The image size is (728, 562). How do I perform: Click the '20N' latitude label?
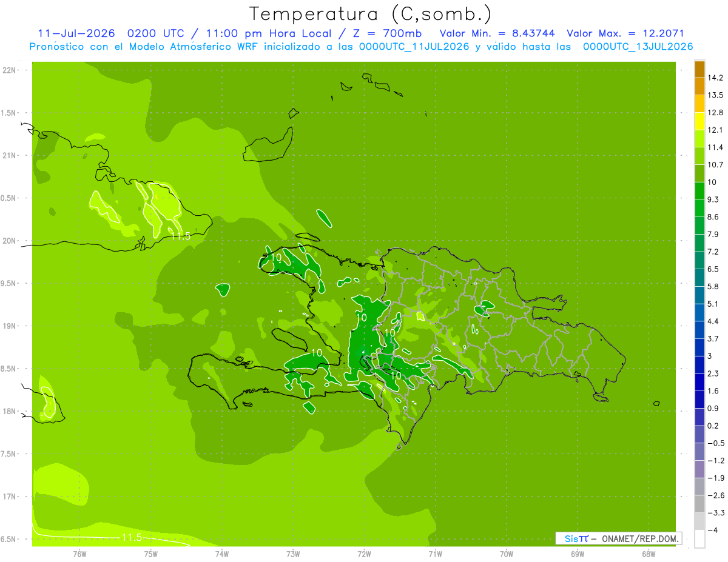tap(10, 241)
